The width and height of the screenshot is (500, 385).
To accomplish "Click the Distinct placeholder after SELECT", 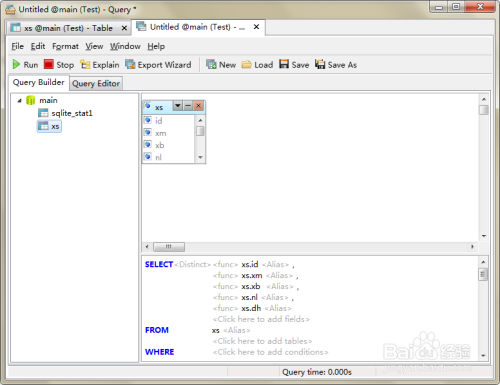I will tap(193, 264).
